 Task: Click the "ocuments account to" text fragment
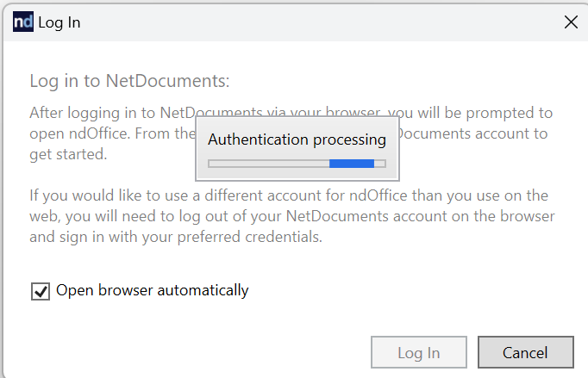point(473,133)
